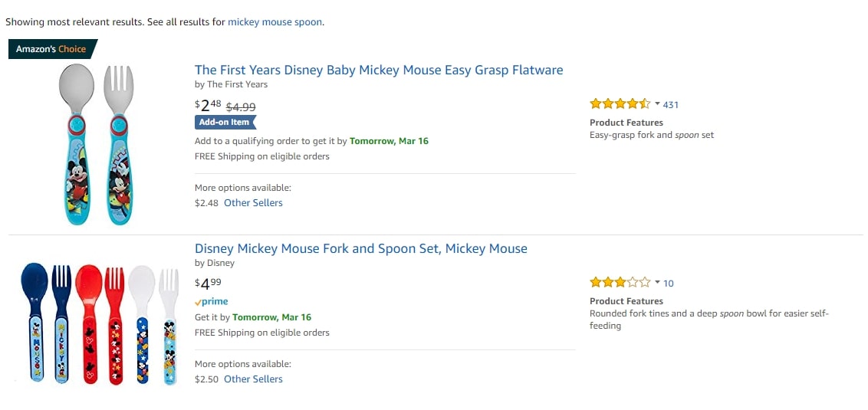Click the Amazon's Choice badge
This screenshot has height=410, width=868.
51,49
